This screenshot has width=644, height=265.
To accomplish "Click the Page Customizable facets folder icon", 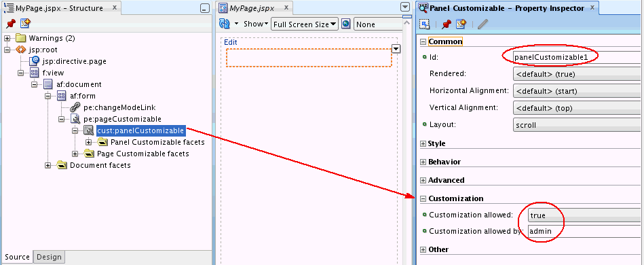I will point(89,154).
